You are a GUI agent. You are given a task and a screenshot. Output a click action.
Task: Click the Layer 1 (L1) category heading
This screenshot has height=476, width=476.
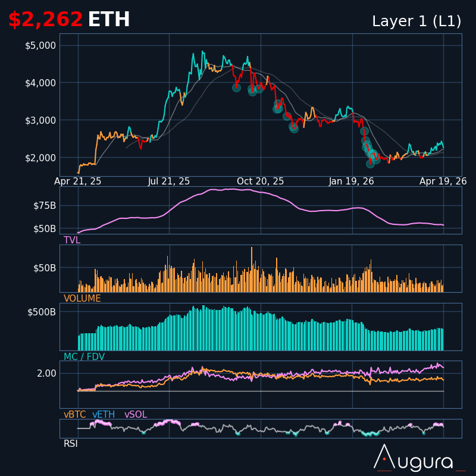point(416,21)
